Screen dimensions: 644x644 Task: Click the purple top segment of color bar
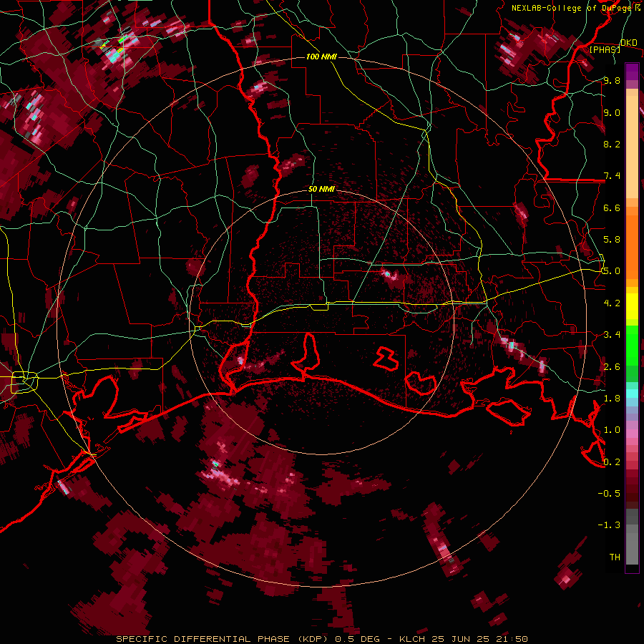click(x=632, y=72)
